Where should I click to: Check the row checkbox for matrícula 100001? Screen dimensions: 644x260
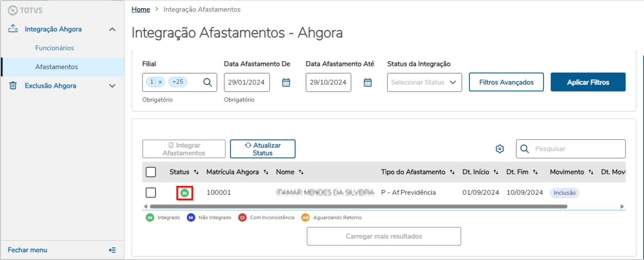[x=151, y=192]
